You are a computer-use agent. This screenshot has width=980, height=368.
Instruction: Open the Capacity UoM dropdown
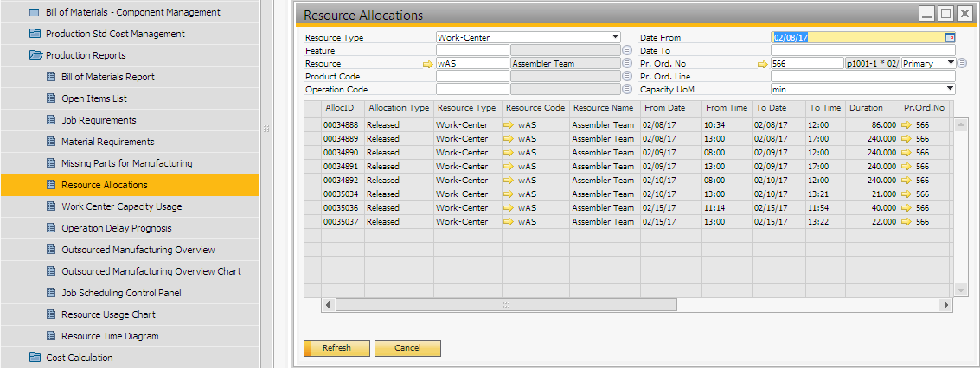950,89
